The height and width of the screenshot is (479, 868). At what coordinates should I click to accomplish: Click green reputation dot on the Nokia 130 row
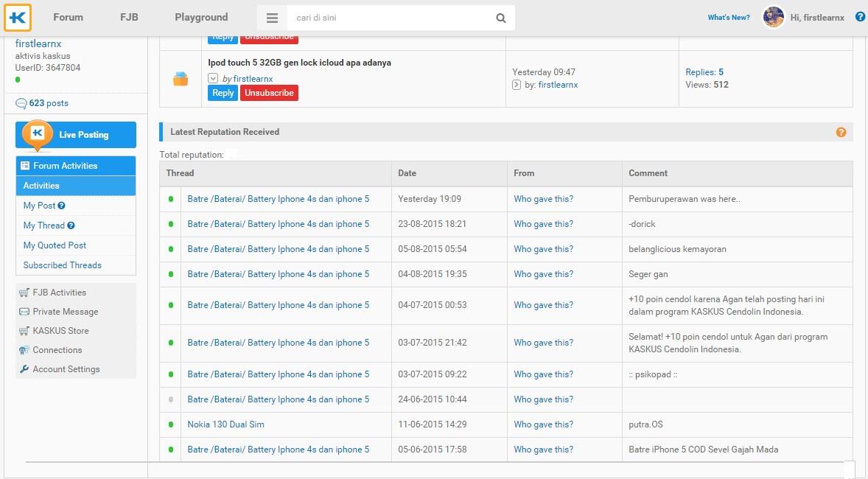click(x=170, y=424)
